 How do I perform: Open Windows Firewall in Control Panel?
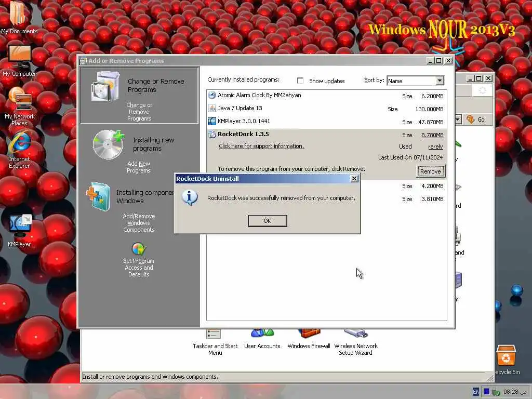pos(309,340)
